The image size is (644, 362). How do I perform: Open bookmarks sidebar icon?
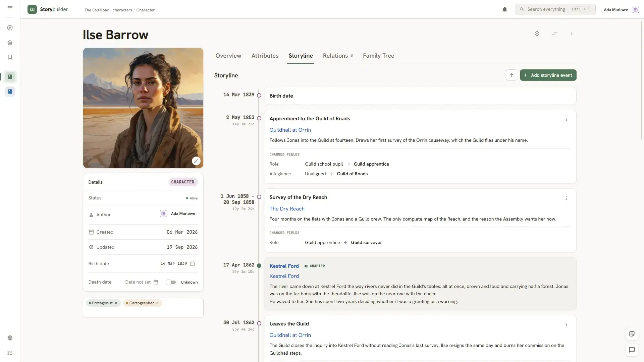tap(10, 57)
